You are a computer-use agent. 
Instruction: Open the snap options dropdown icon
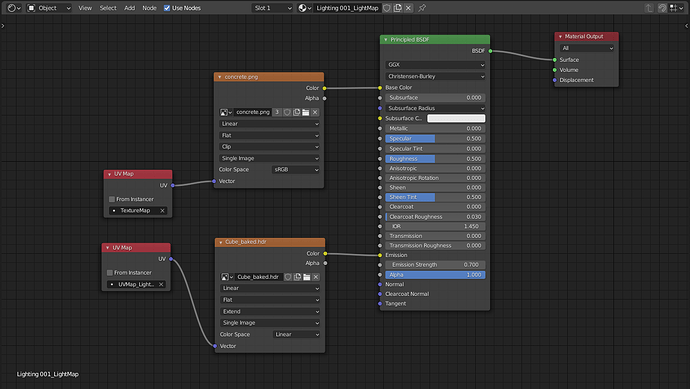click(676, 8)
